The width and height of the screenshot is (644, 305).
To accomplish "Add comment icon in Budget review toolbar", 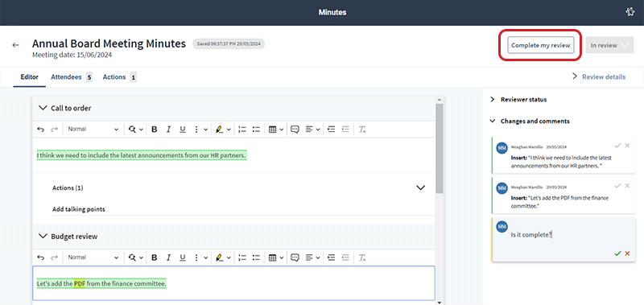I will tap(295, 258).
